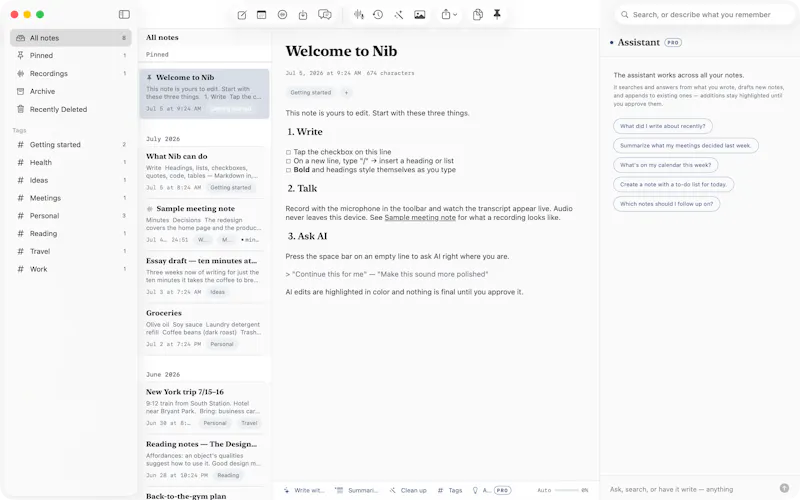
Task: Open Recently Deleted folder
Action: (70, 109)
